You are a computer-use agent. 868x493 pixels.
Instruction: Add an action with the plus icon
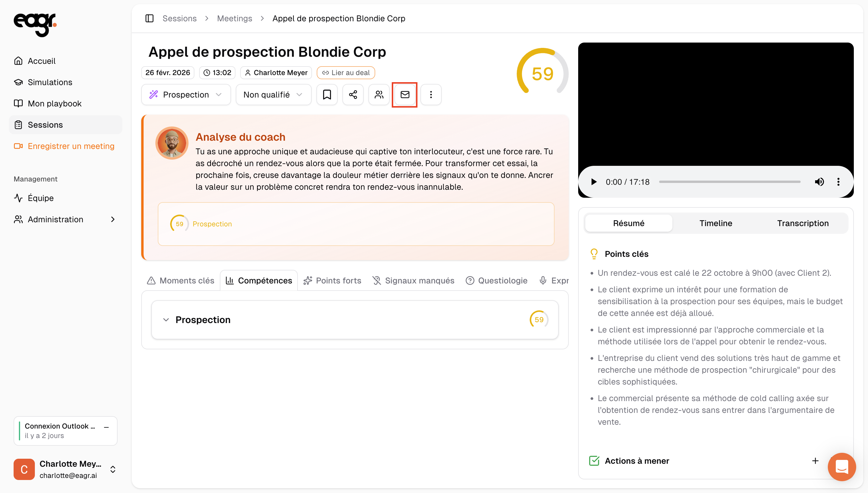click(x=815, y=460)
